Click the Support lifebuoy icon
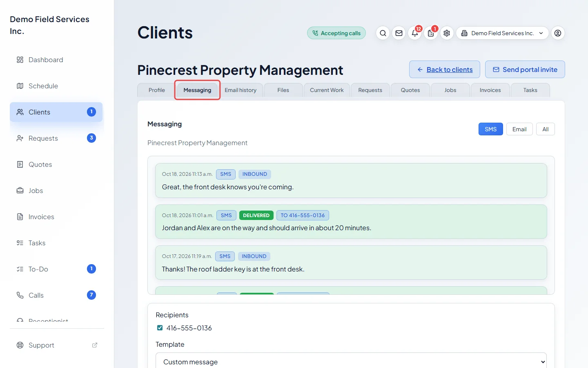588x368 pixels. click(20, 345)
